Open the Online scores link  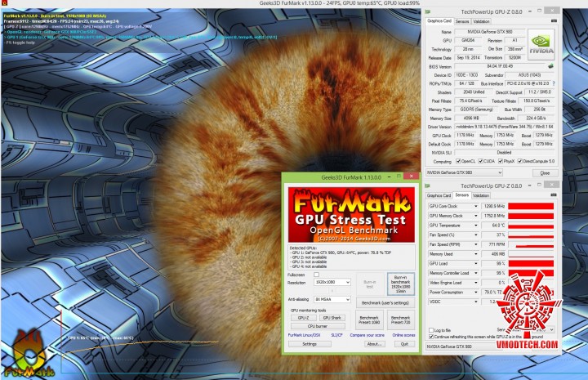(403, 335)
